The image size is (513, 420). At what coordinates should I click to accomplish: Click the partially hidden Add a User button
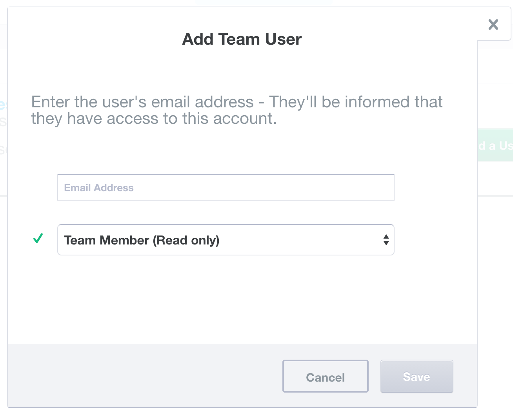point(495,145)
